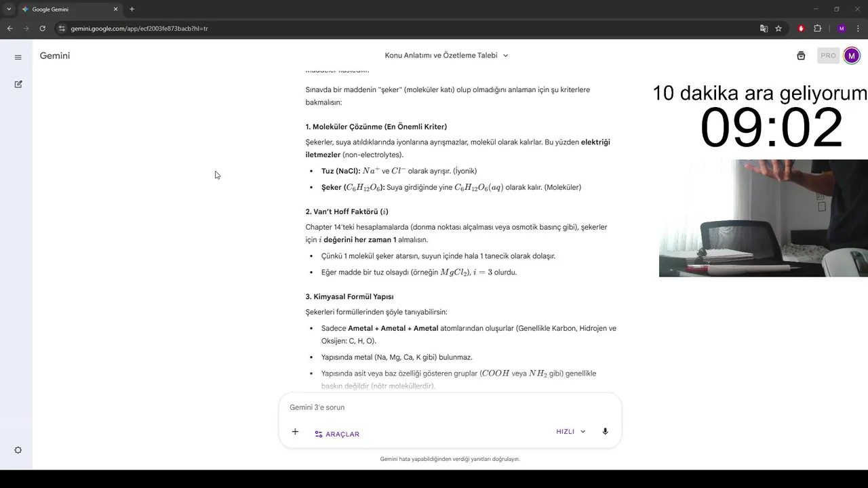Open the Google account avatar in Gemini

(x=851, y=56)
